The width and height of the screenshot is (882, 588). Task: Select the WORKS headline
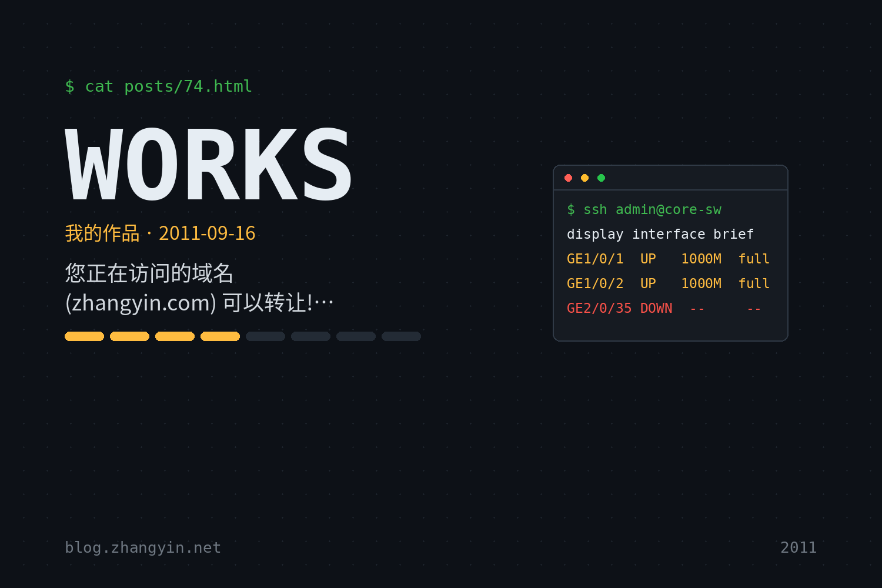pos(209,165)
